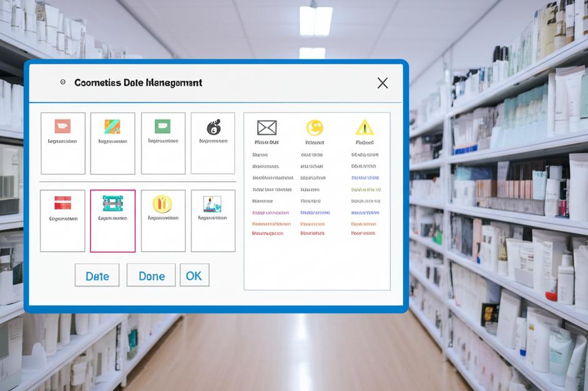Image resolution: width=588 pixels, height=391 pixels.
Task: Open the yellow warning triangle icon
Action: click(365, 128)
